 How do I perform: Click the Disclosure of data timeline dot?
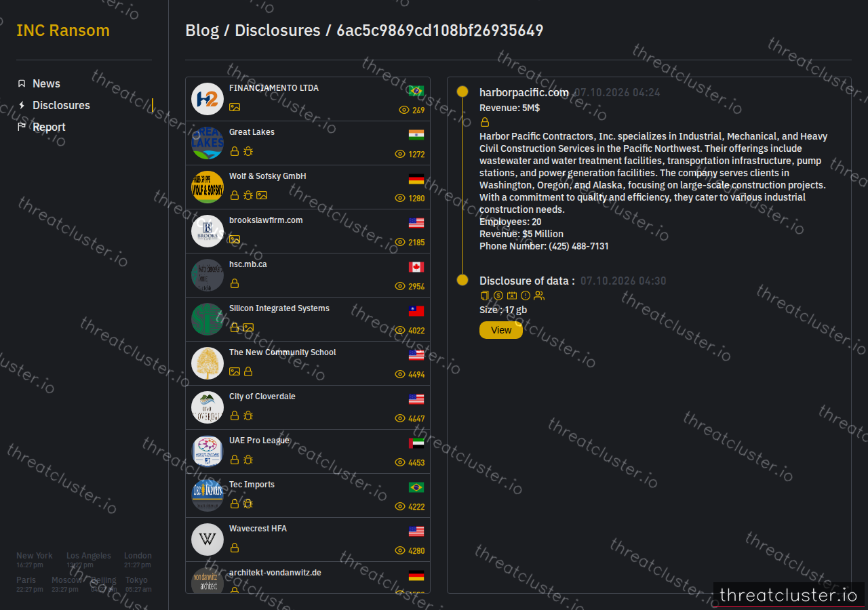[x=462, y=280]
